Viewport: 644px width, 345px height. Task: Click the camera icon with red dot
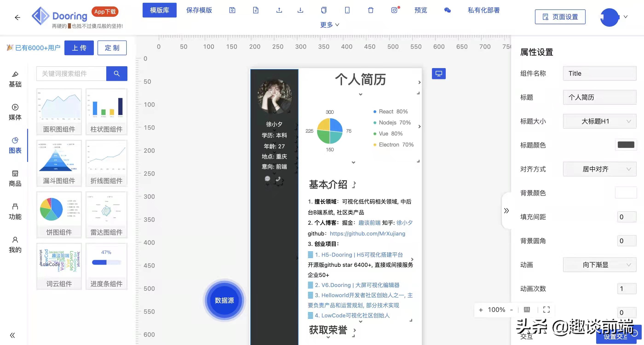click(394, 10)
